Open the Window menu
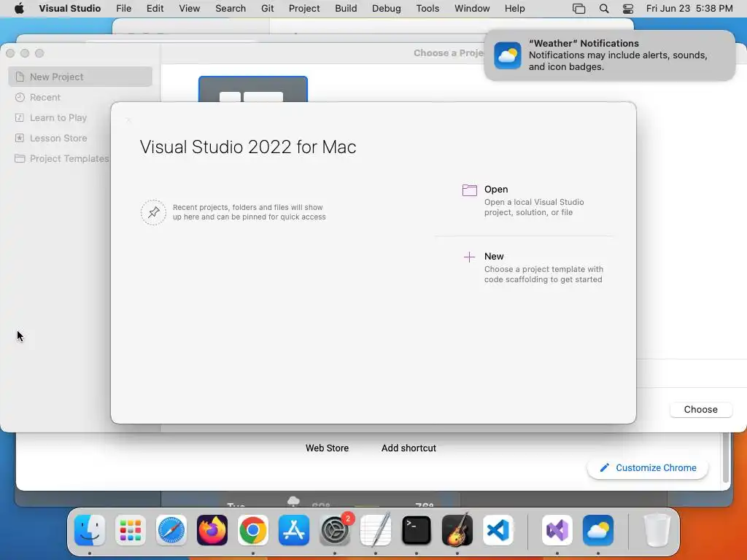The image size is (747, 560). pos(472,9)
